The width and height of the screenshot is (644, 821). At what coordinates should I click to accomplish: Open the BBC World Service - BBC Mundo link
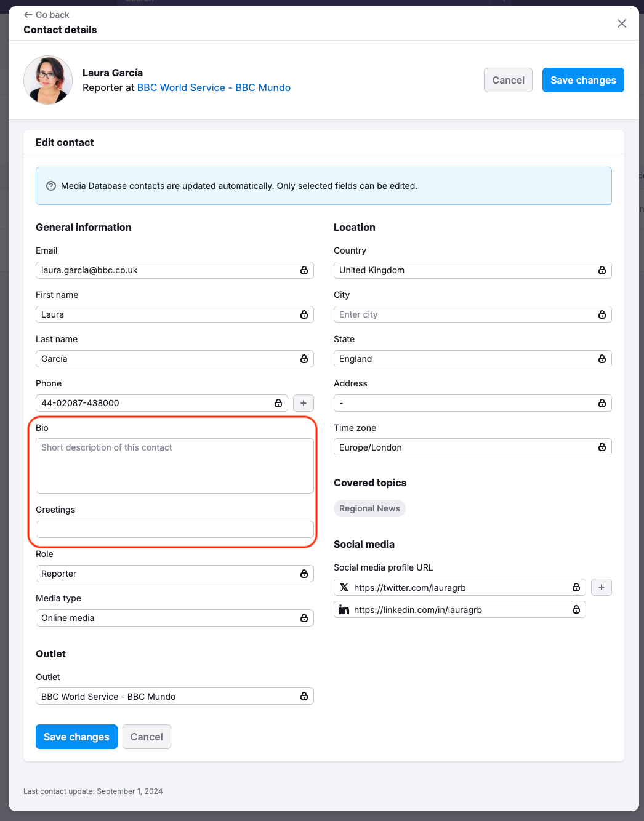coord(214,87)
